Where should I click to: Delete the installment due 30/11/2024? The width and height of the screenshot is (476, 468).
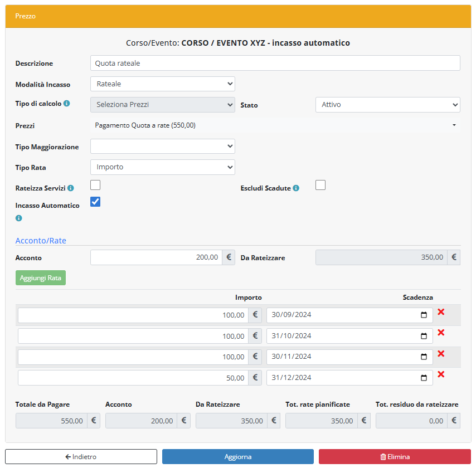[441, 354]
